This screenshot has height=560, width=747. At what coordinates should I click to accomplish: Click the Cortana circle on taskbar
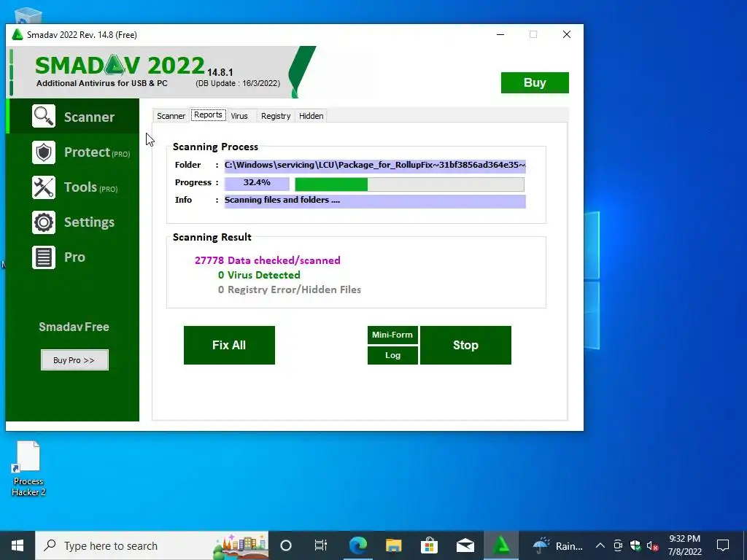(286, 545)
